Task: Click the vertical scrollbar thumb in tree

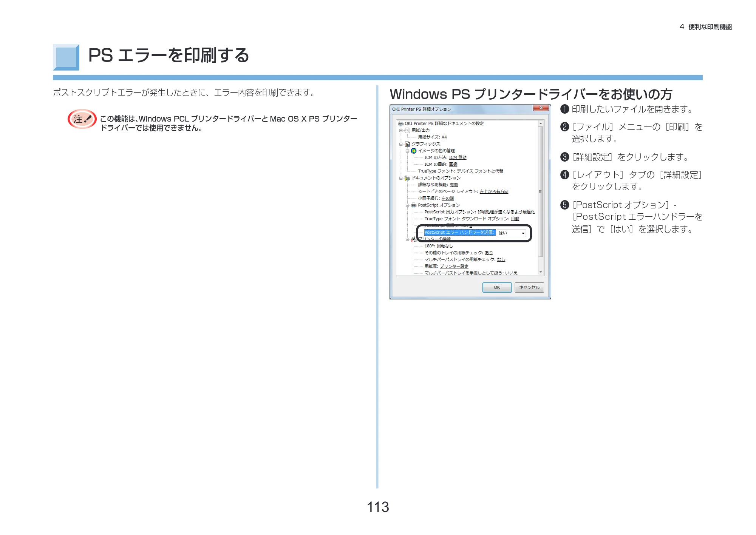Action: point(541,192)
